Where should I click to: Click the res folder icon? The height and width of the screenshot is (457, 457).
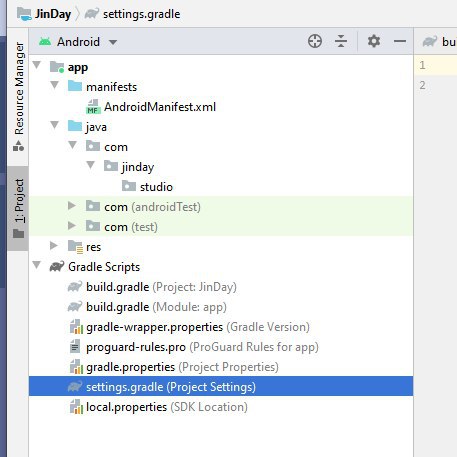pyautogui.click(x=75, y=247)
